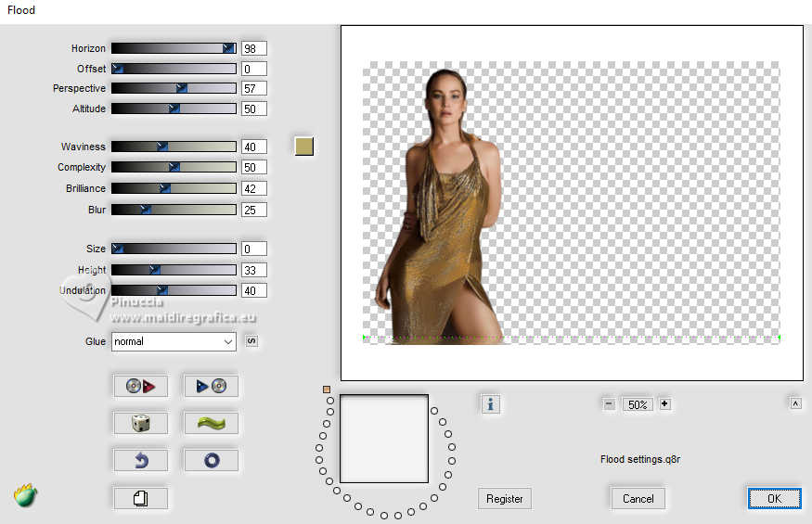
Task: Click the Offset slider track
Action: (x=174, y=69)
